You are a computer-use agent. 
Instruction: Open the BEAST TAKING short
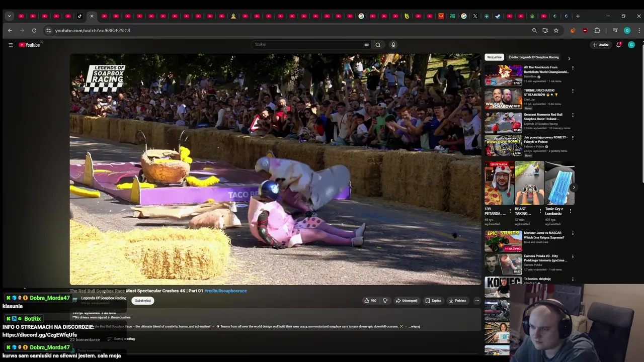[529, 183]
